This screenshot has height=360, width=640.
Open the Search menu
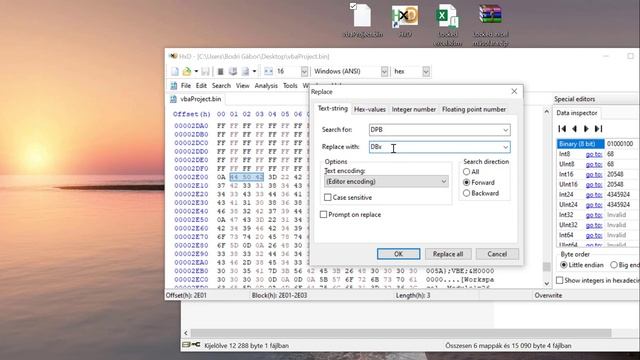(221, 86)
